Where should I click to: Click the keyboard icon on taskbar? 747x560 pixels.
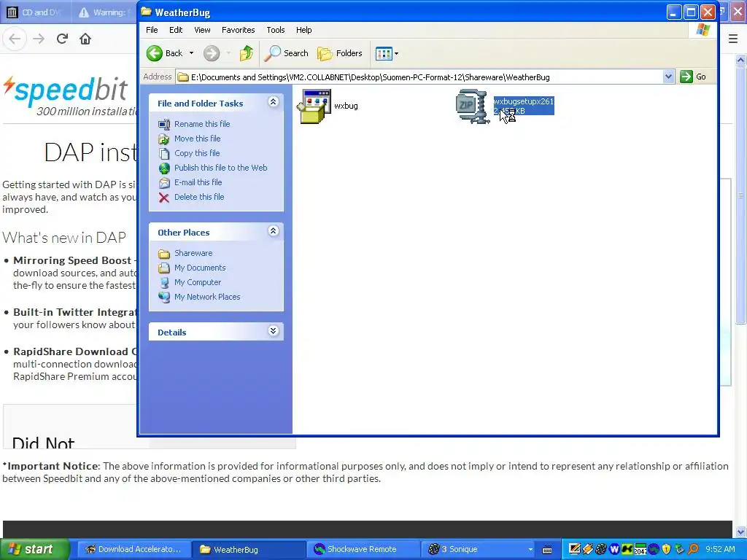[547, 550]
